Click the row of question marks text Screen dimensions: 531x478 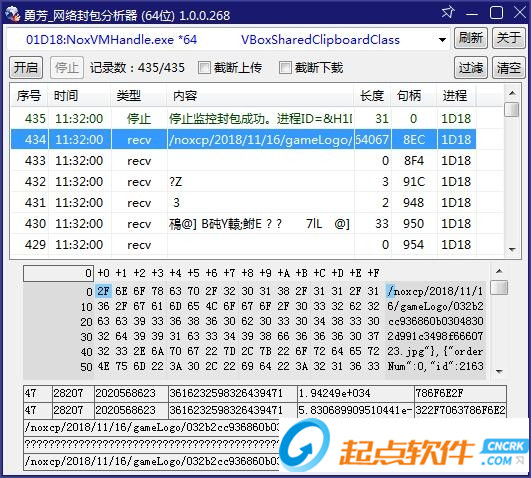coord(152,444)
